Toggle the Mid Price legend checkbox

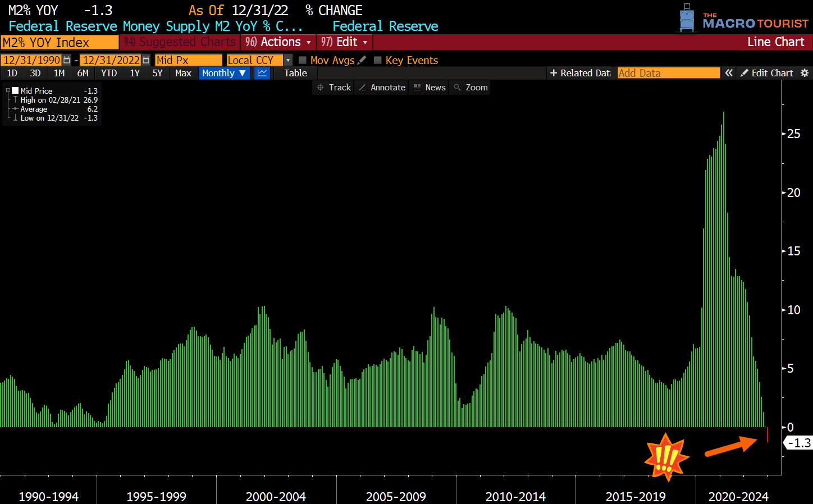[x=15, y=90]
